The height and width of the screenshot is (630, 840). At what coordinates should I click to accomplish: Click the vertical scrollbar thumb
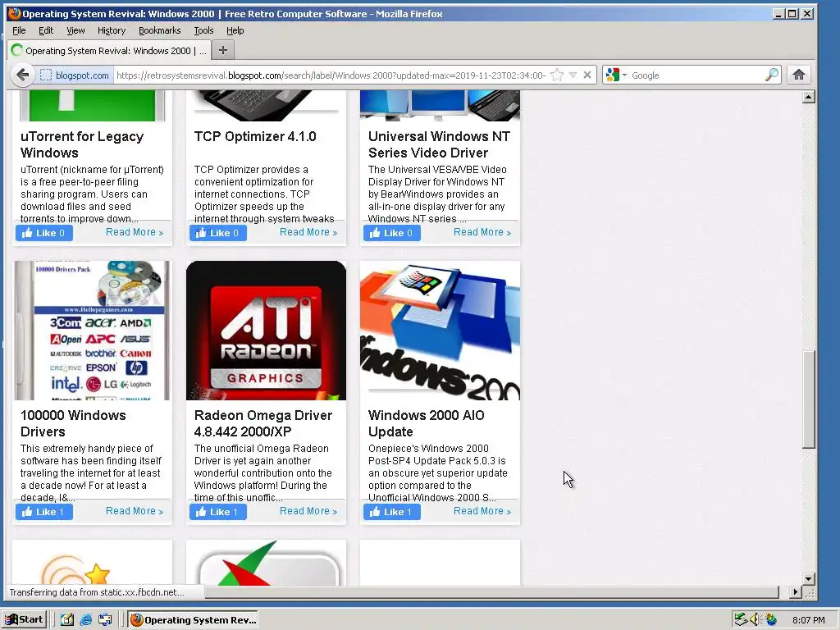point(808,399)
